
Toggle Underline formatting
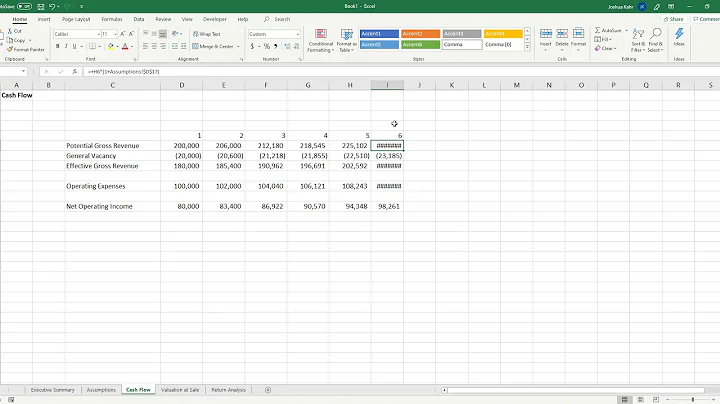[74, 46]
